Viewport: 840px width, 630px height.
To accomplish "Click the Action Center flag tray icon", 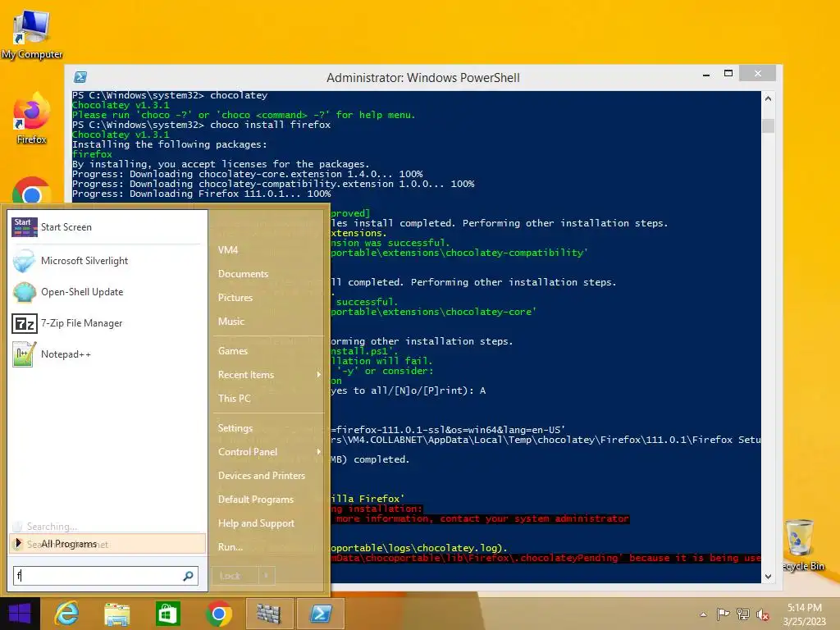I will [x=723, y=614].
